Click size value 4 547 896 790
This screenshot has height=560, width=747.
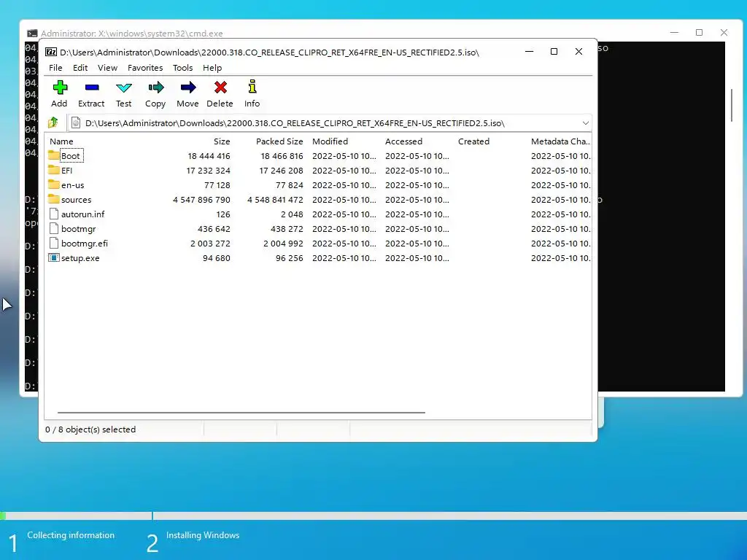click(x=201, y=200)
